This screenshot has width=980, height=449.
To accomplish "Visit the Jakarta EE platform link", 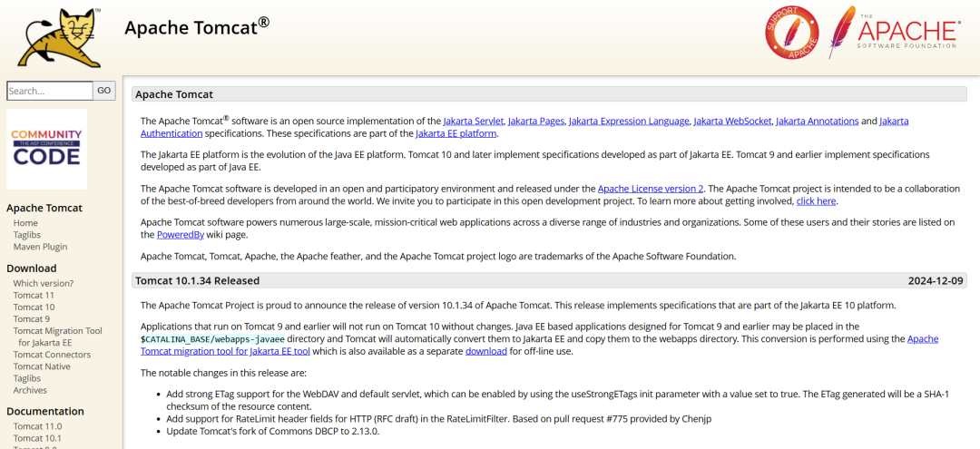I will 456,133.
